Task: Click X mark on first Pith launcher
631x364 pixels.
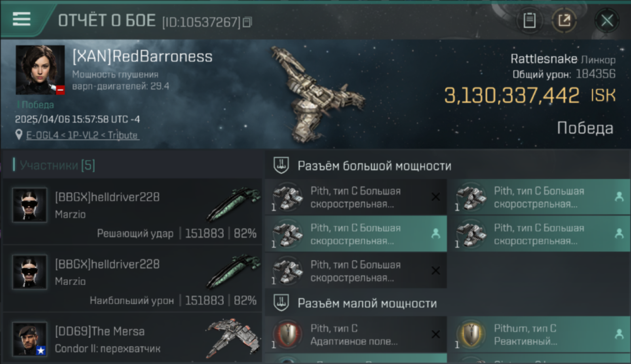Action: tap(435, 197)
